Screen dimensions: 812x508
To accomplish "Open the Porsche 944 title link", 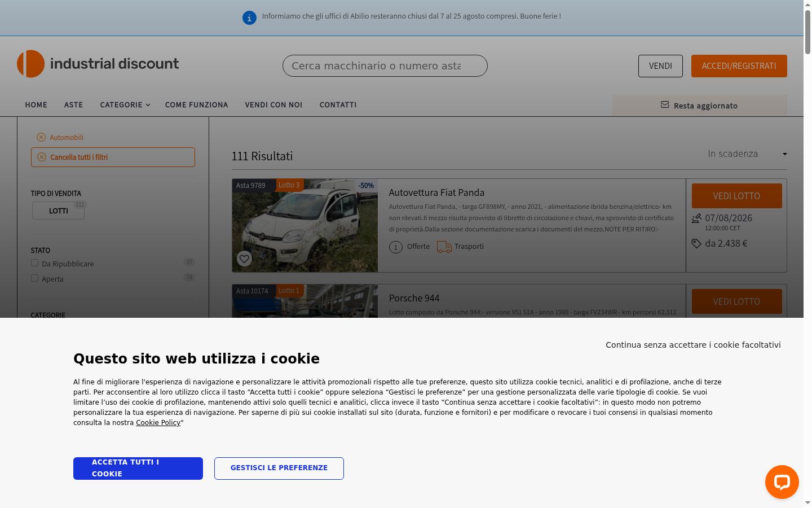I will [x=414, y=298].
